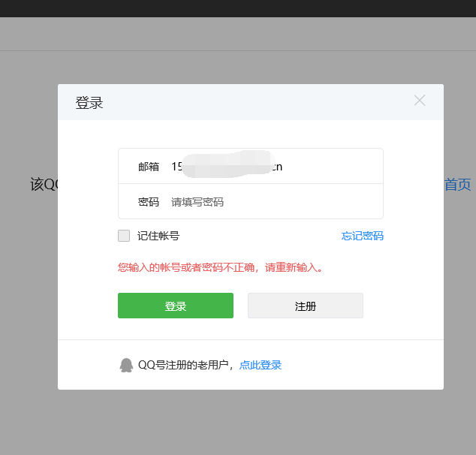The width and height of the screenshot is (476, 455).
Task: Click the QQ penguin icon
Action: coord(126,365)
